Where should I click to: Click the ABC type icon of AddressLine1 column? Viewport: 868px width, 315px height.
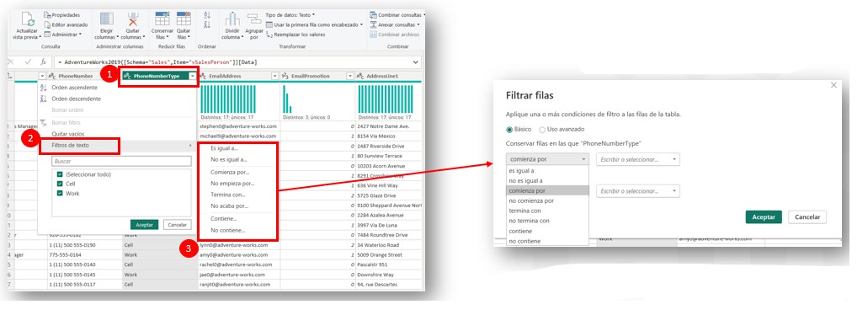click(x=360, y=76)
